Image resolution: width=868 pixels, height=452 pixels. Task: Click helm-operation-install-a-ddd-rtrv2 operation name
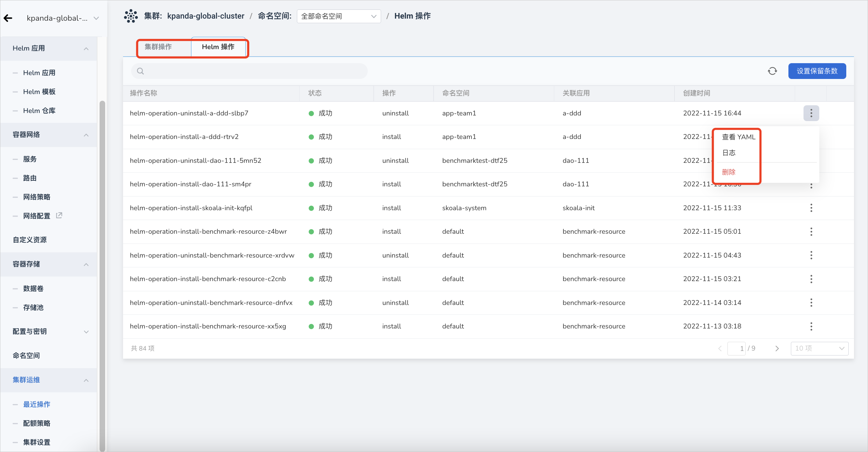[184, 137]
